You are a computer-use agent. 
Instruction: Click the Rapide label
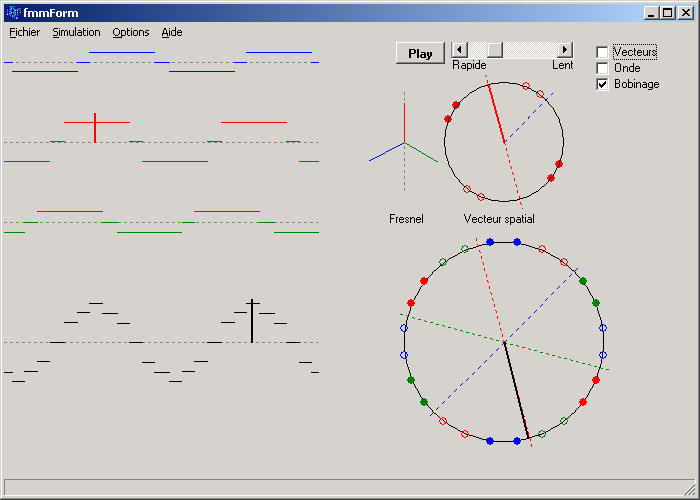click(469, 65)
